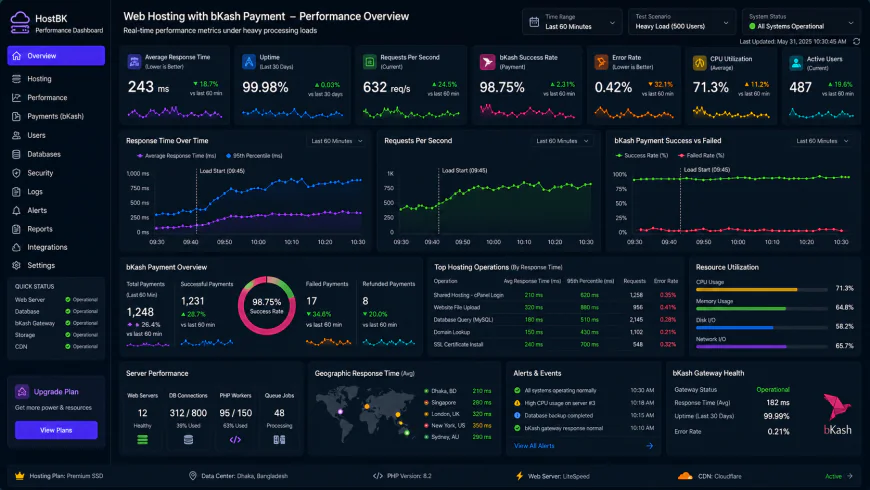The width and height of the screenshot is (870, 490).
Task: Toggle the Success Rate (%) legend series
Action: tap(642, 156)
